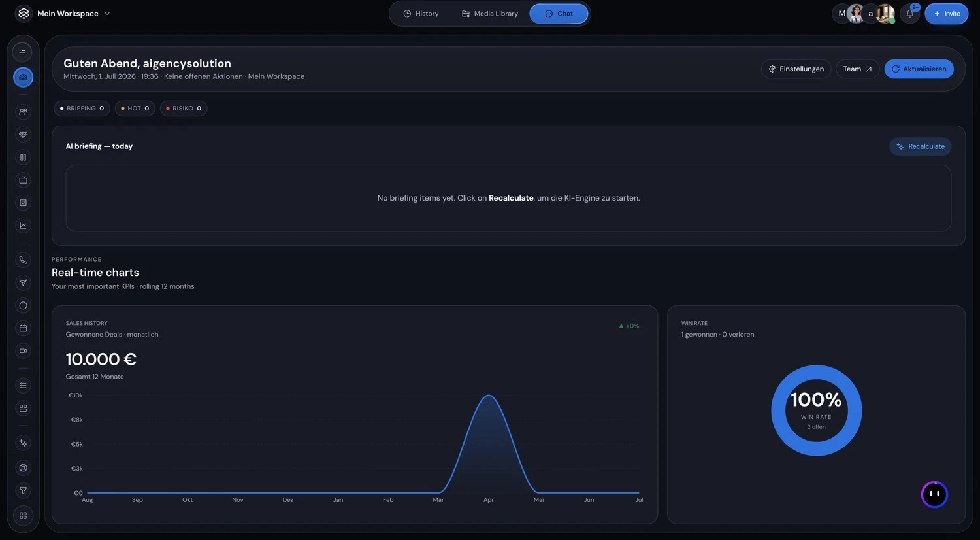
Task: Click the Aktualisieren button
Action: (x=919, y=69)
